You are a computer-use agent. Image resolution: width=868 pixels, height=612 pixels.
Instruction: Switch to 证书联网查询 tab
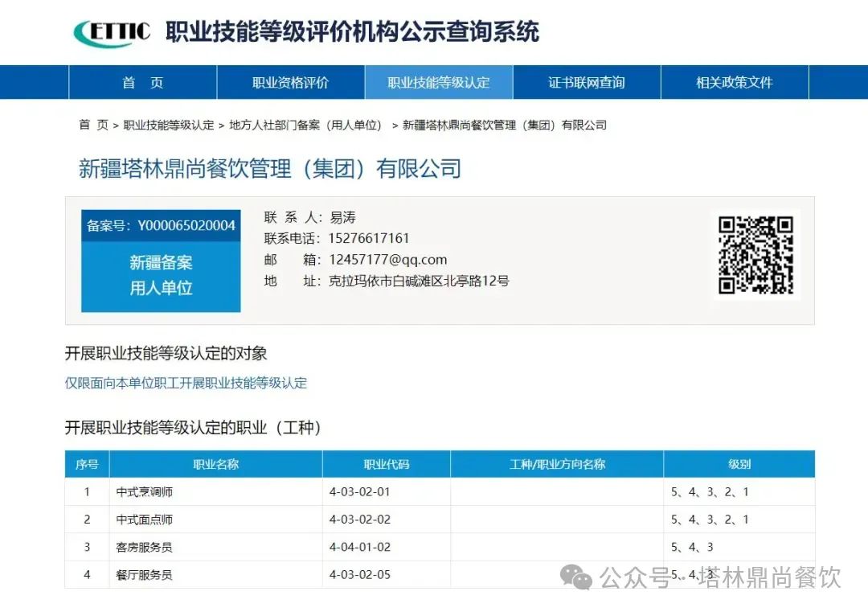point(587,83)
